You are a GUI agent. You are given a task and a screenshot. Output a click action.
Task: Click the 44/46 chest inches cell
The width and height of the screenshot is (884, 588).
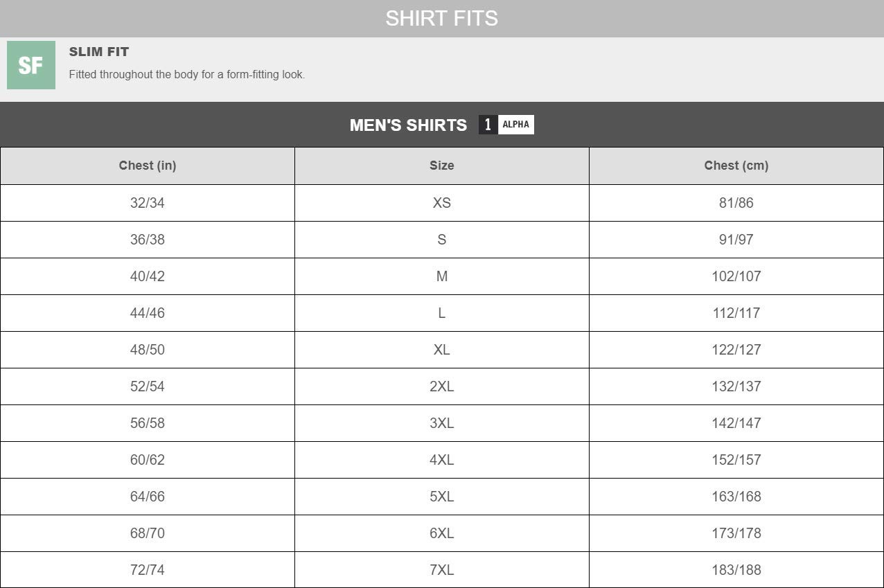(148, 313)
